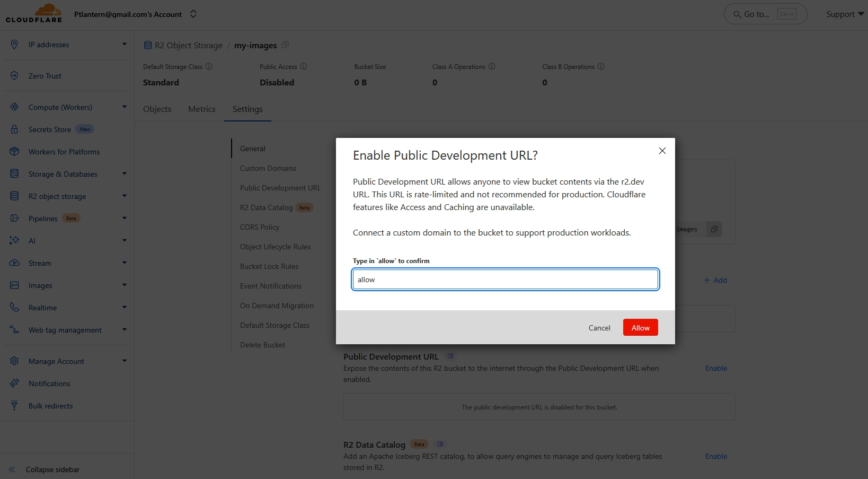Expand the Support dropdown
Viewport: 868px width, 479px height.
(845, 14)
